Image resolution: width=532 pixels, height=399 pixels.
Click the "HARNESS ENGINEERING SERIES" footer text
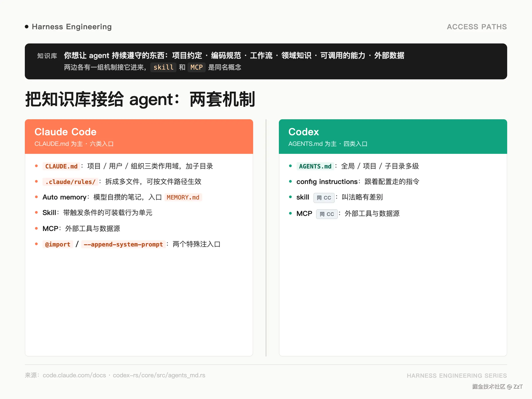[x=457, y=376]
